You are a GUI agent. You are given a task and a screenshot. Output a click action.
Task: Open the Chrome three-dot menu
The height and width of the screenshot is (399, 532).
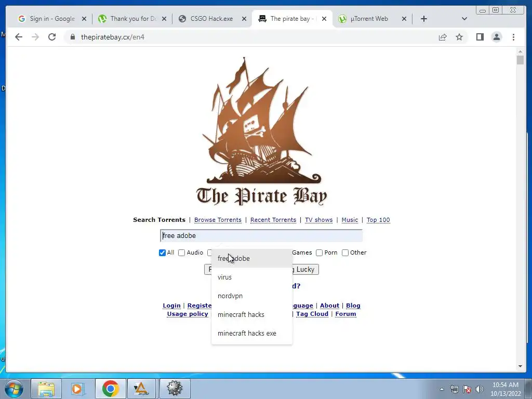tap(513, 37)
